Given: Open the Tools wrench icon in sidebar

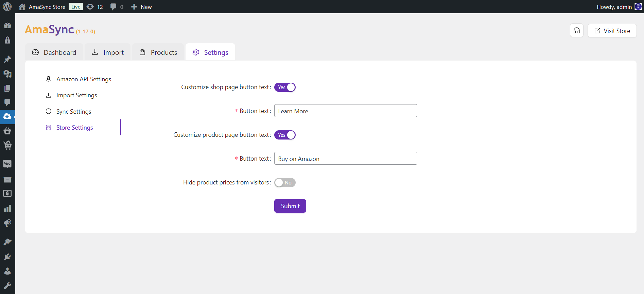Looking at the screenshot, I should (7, 285).
